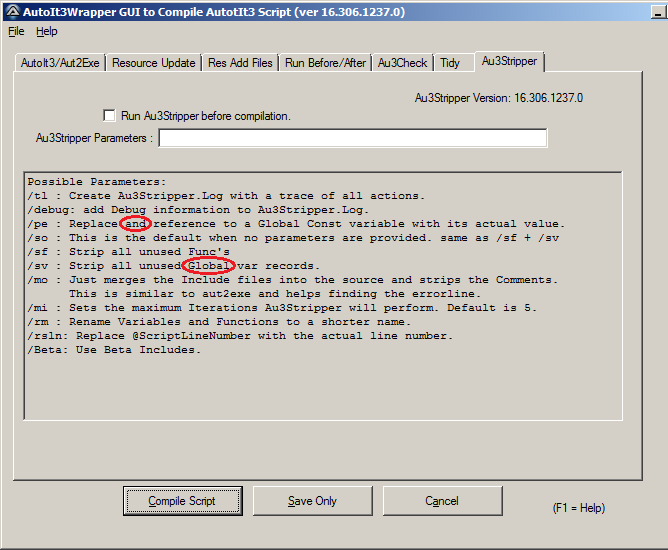Image resolution: width=668 pixels, height=550 pixels.
Task: Click the red-circled word "and"
Action: point(135,224)
